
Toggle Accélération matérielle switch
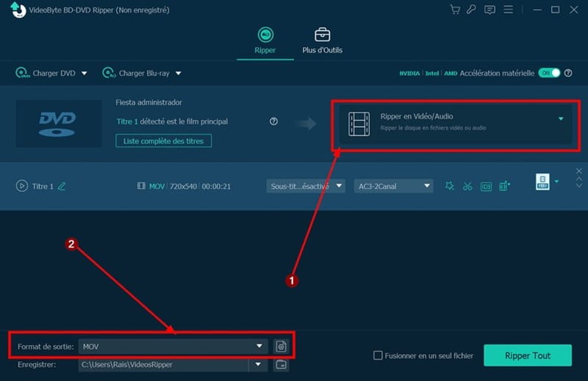tap(549, 73)
